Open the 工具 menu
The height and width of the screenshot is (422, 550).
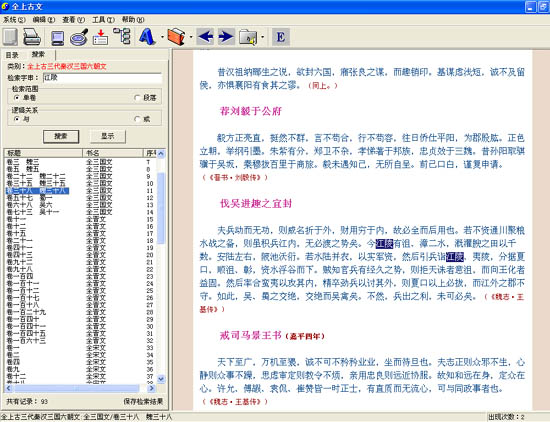click(x=103, y=20)
